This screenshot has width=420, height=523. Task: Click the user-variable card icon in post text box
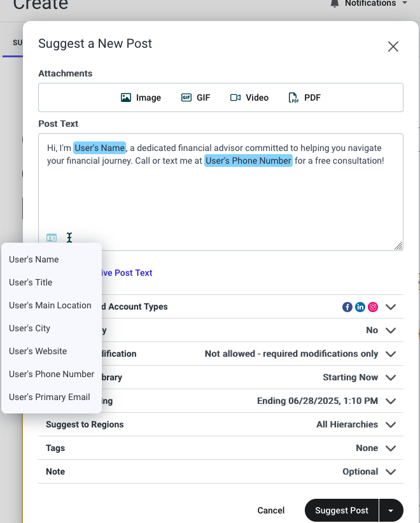tap(52, 238)
